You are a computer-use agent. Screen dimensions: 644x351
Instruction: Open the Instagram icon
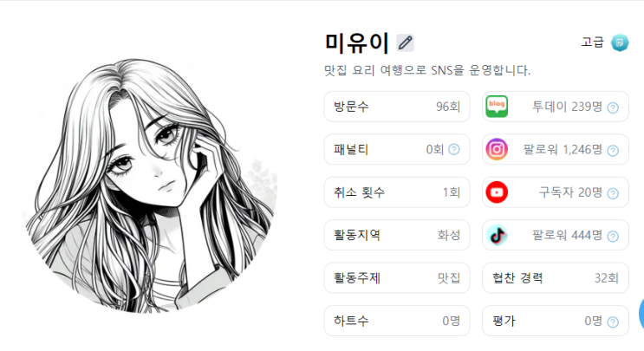pos(497,149)
